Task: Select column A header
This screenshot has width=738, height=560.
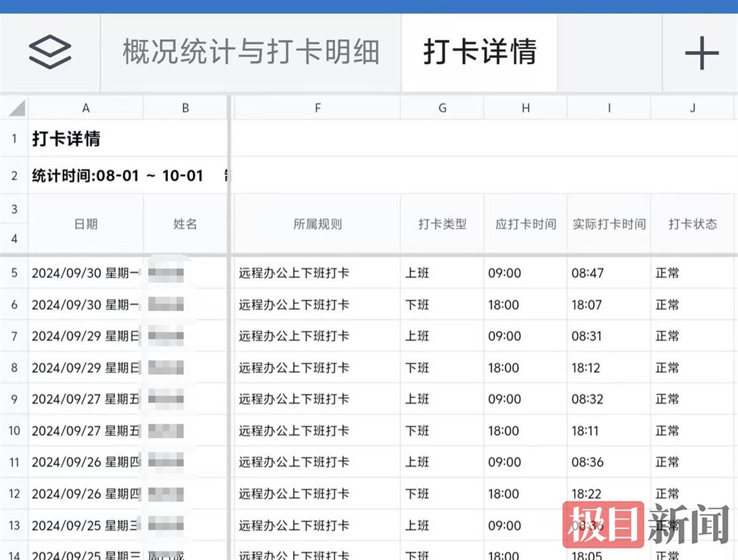Action: tap(86, 108)
